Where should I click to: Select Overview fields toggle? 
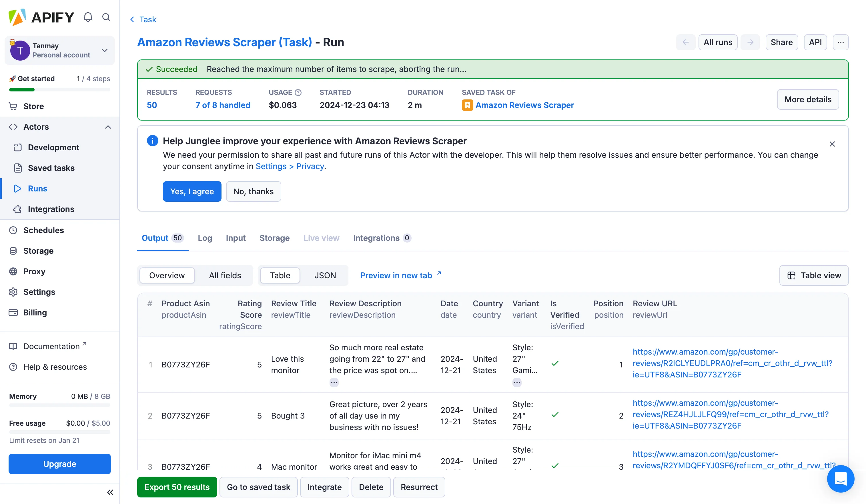point(167,275)
